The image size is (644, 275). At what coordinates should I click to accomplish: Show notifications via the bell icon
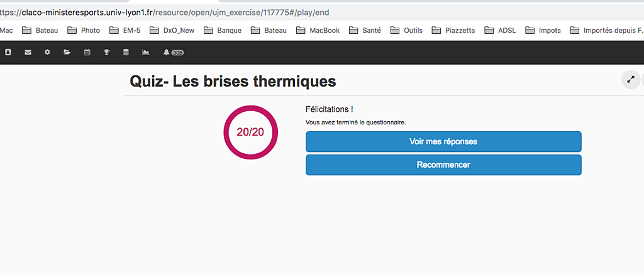pyautogui.click(x=166, y=53)
